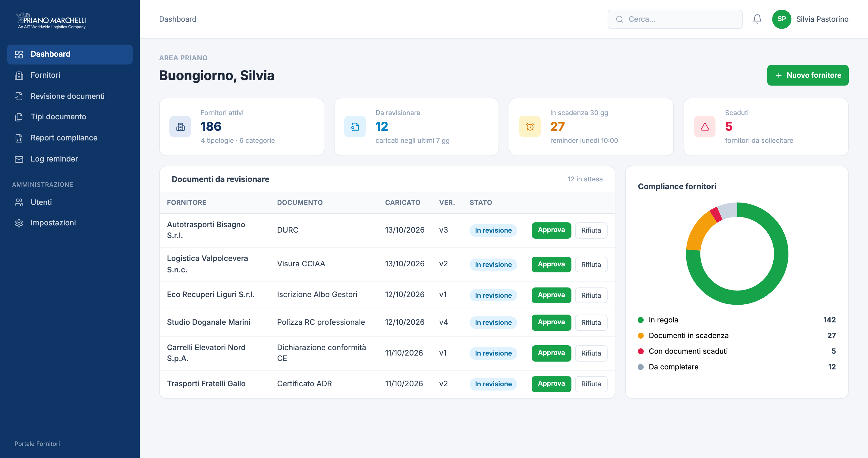Viewport: 868px width, 458px height.
Task: Click the Silvia Pastorino user name
Action: click(822, 19)
